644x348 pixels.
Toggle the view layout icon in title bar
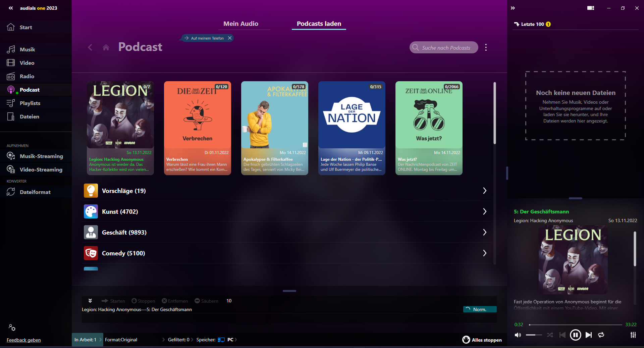pyautogui.click(x=591, y=8)
